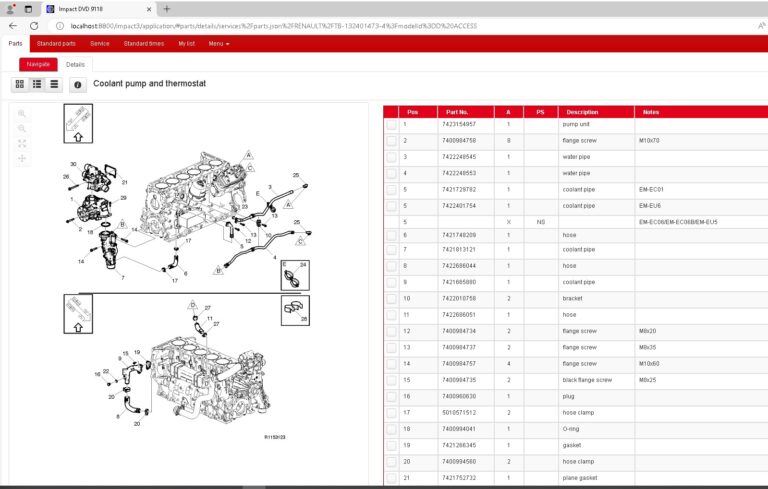Check the box for bracket 7422010758

click(391, 298)
